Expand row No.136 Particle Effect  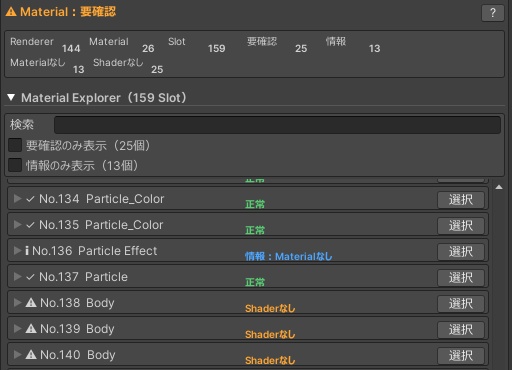point(17,251)
